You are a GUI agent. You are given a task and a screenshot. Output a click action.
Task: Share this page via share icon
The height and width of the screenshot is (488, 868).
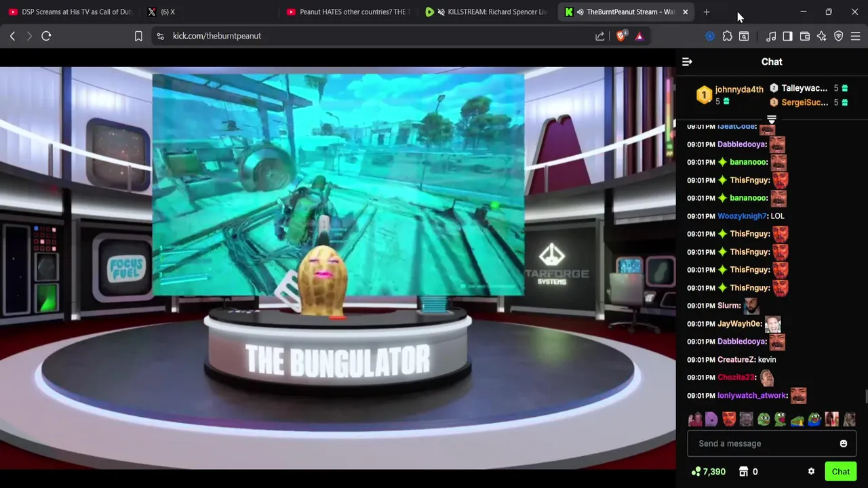(x=600, y=36)
